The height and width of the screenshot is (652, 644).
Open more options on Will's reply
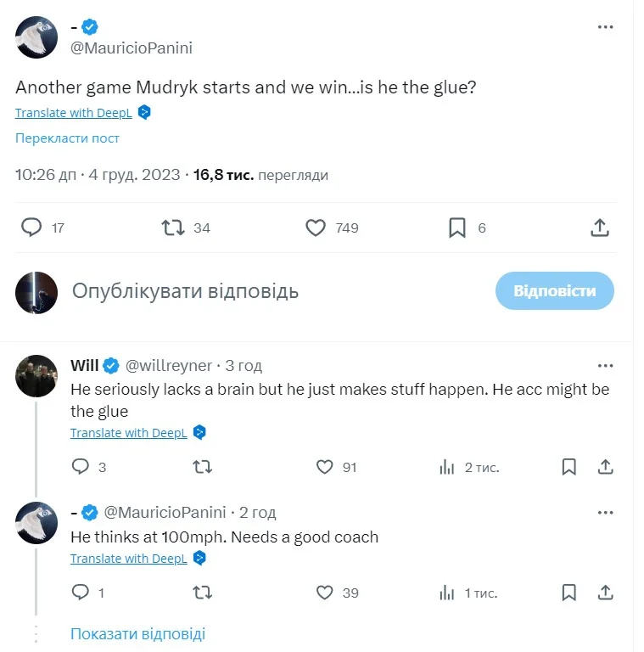605,366
